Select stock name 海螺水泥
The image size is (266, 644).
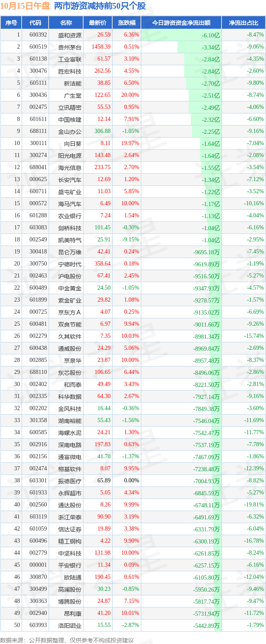(x=70, y=433)
